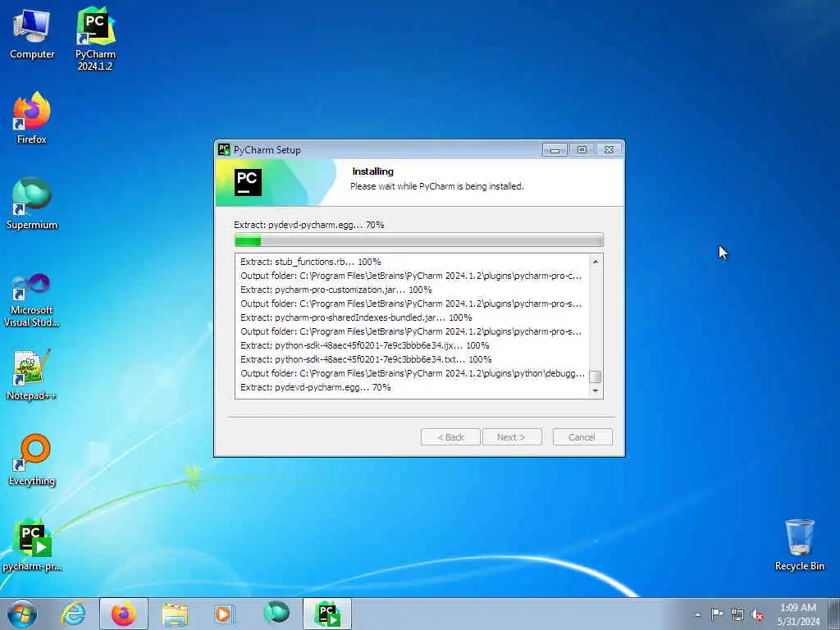Click the PyCharm Setup taskbar button
The height and width of the screenshot is (630, 840).
[x=327, y=614]
